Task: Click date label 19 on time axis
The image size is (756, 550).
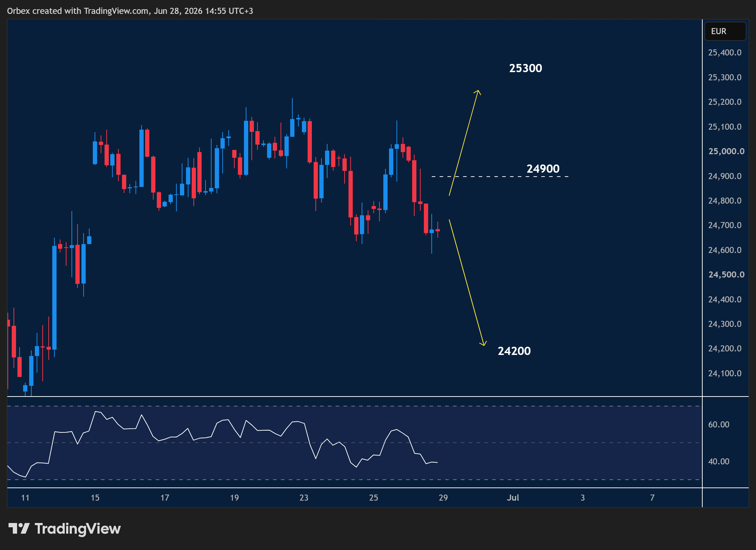Action: click(234, 498)
